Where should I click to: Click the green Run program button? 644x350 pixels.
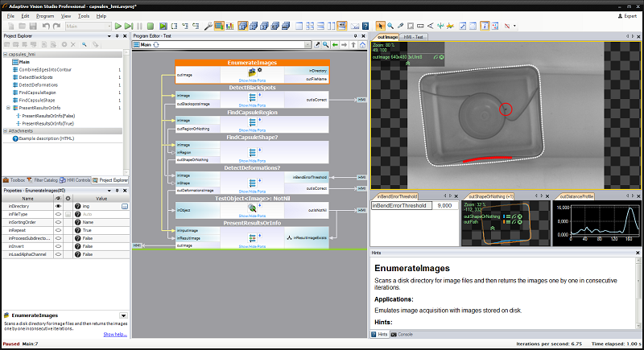click(x=118, y=26)
